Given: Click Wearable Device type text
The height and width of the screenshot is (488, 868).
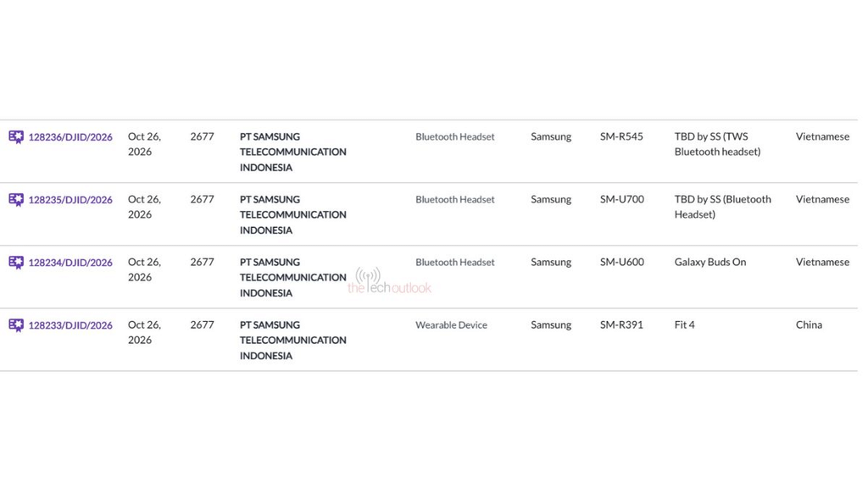Looking at the screenshot, I should [451, 325].
